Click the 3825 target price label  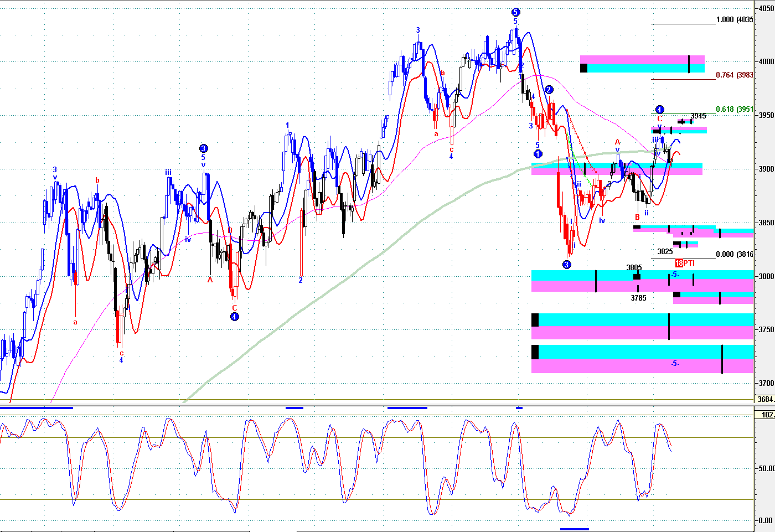point(665,252)
